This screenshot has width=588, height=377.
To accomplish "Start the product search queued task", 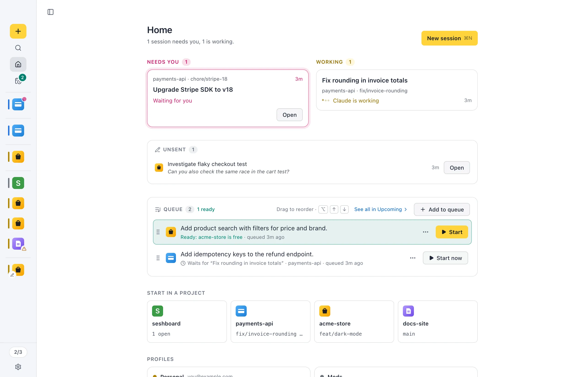I will (452, 232).
